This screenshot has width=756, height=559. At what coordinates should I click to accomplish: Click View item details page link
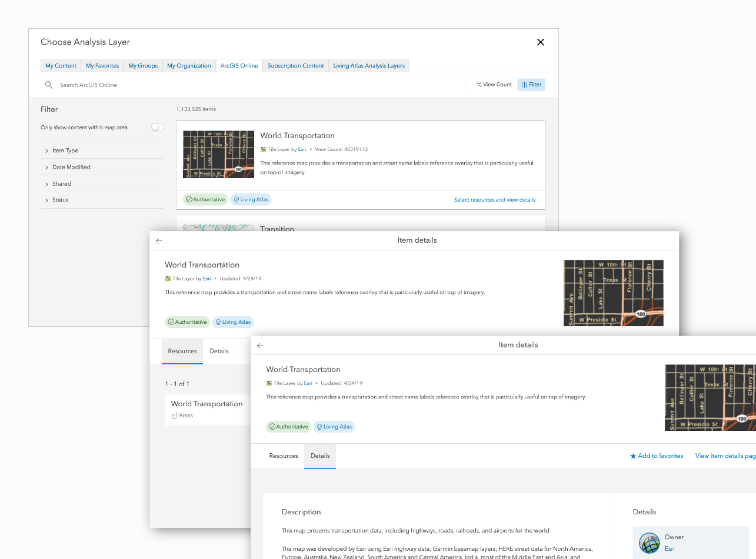(x=725, y=456)
